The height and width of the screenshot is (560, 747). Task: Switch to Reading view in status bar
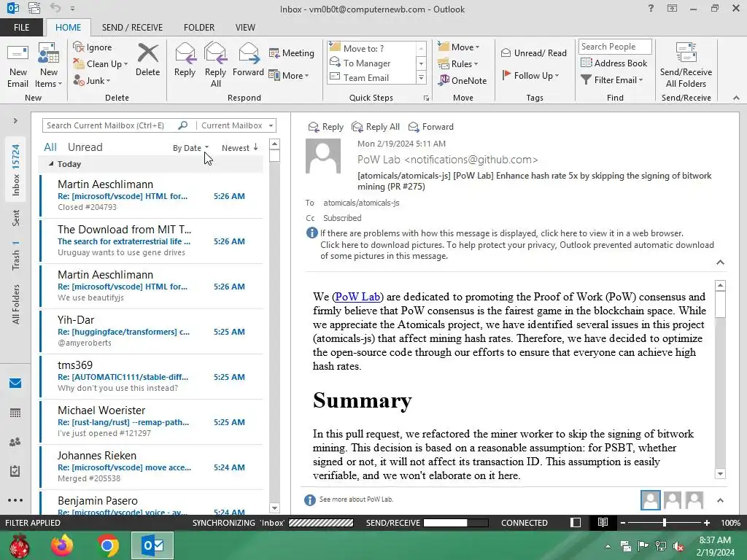click(603, 522)
